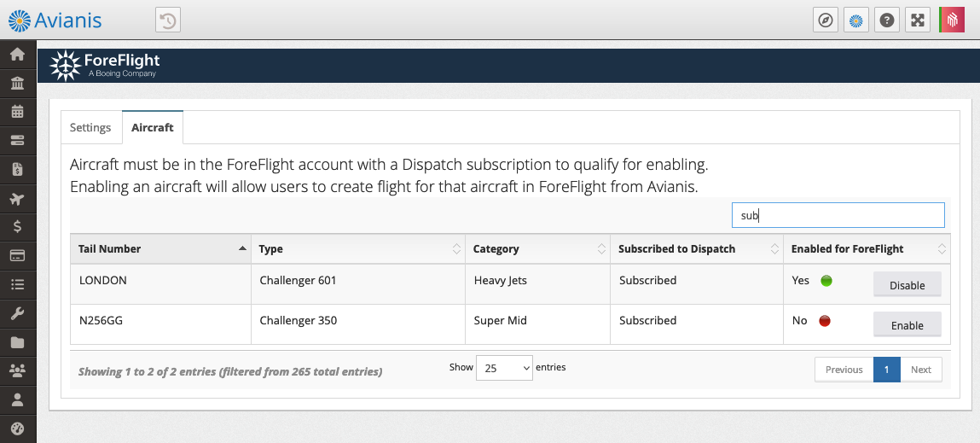The width and height of the screenshot is (980, 443).
Task: Click the N256GG tail number cell
Action: pos(160,324)
